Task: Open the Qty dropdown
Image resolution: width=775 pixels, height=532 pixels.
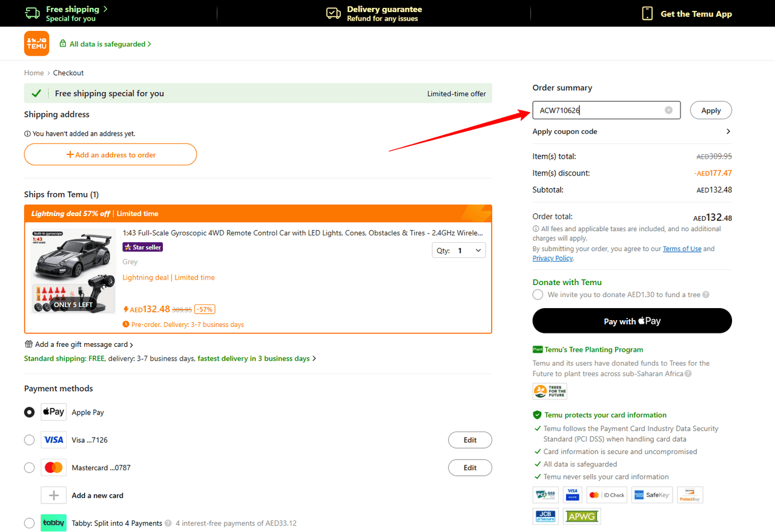Action: tap(459, 250)
